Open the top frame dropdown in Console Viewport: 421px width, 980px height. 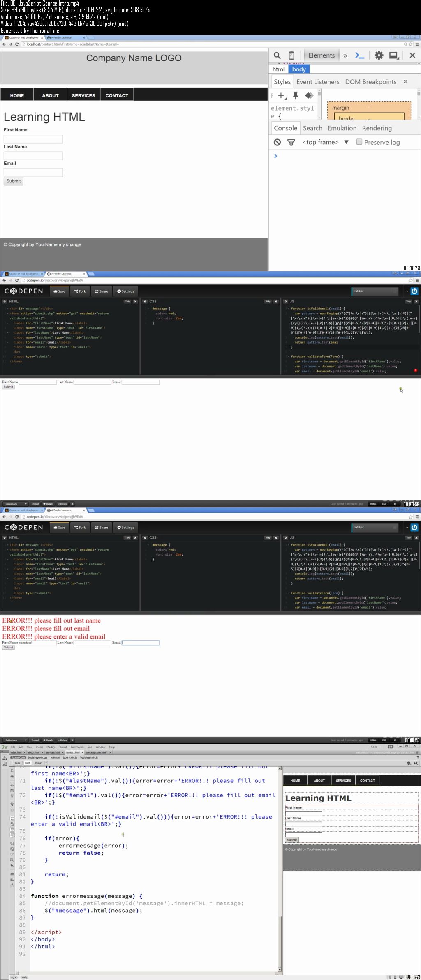pyautogui.click(x=325, y=142)
